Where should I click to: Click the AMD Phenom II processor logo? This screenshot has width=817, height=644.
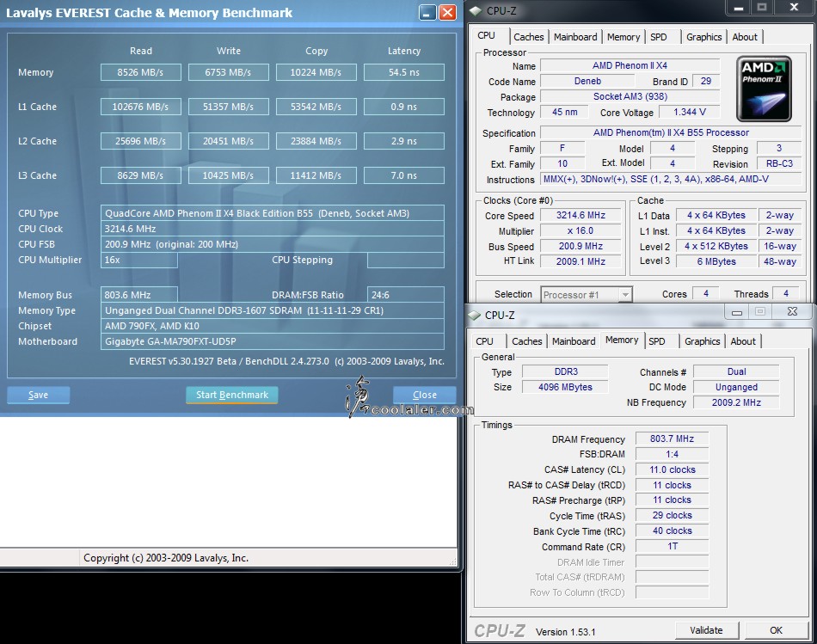[764, 89]
